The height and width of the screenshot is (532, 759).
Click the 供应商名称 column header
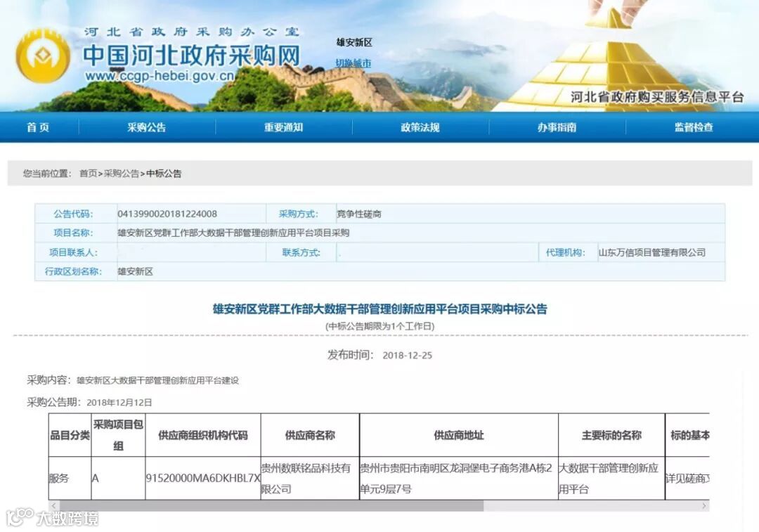pyautogui.click(x=310, y=435)
